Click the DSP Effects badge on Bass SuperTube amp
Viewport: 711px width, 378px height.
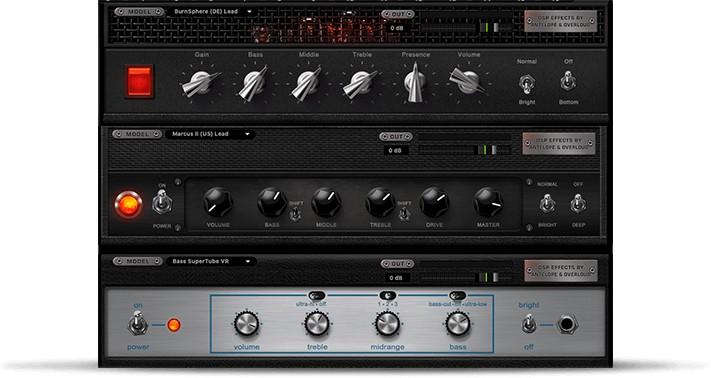[561, 271]
